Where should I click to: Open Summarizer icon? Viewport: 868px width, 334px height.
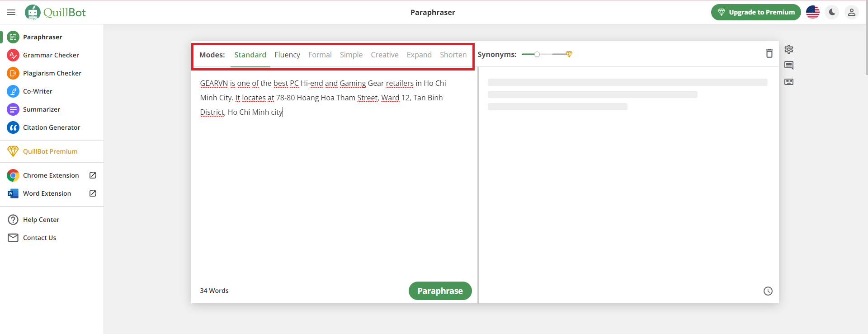(13, 109)
